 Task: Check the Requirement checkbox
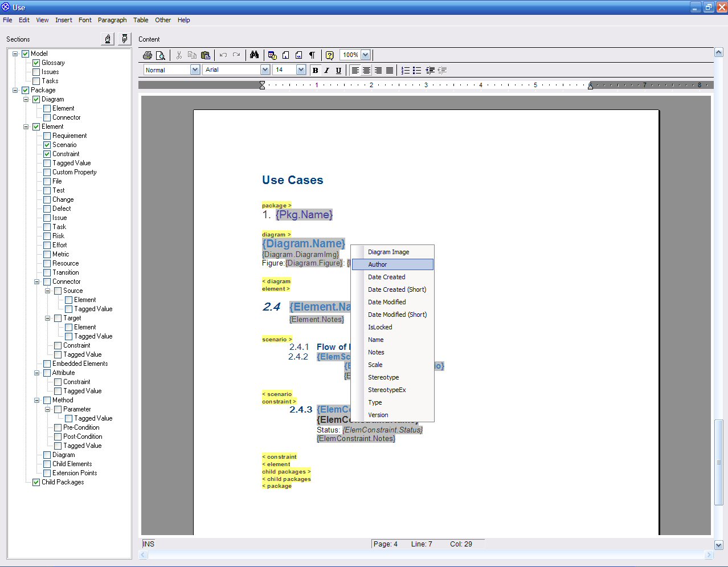[x=47, y=136]
